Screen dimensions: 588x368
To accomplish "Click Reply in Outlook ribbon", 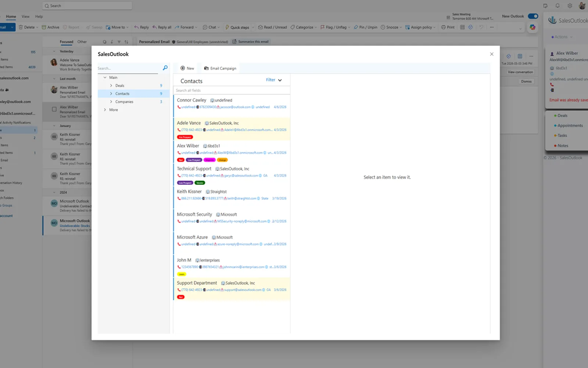I will pos(141,27).
